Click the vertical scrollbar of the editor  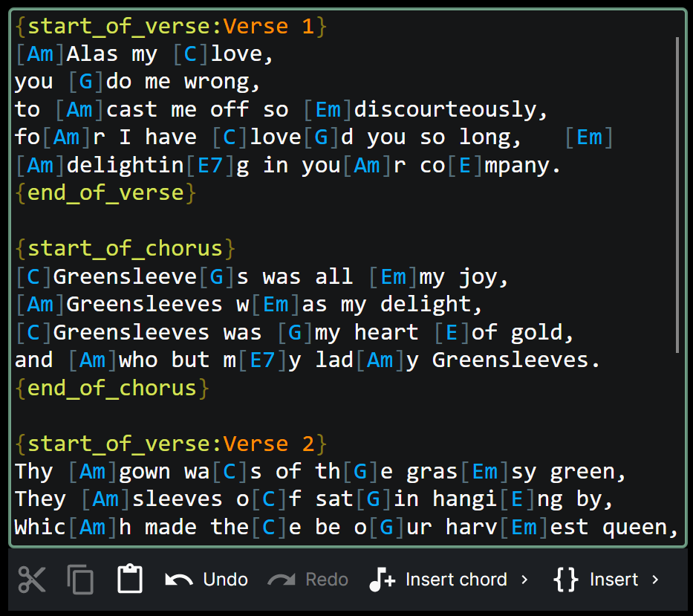pos(677,195)
